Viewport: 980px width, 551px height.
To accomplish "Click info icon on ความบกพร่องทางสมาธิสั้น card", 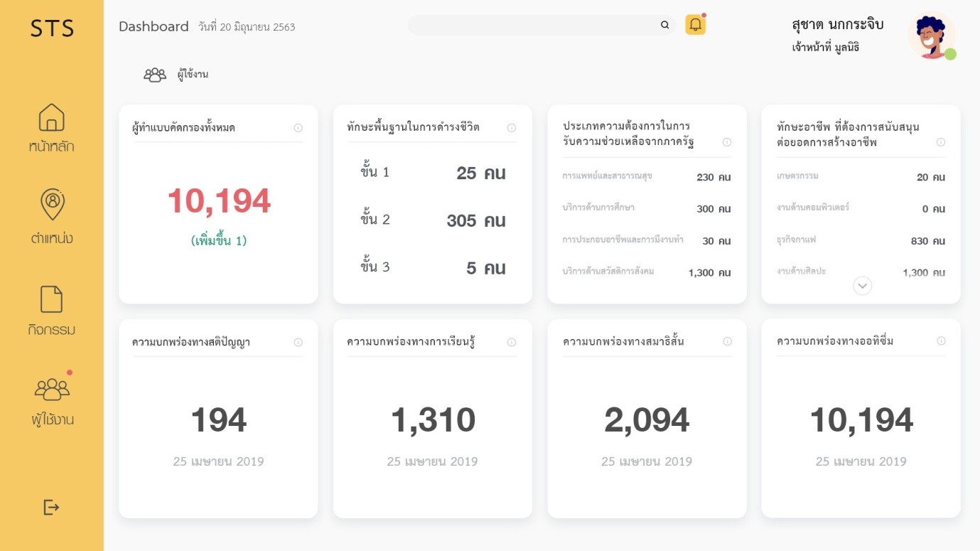I will [727, 342].
